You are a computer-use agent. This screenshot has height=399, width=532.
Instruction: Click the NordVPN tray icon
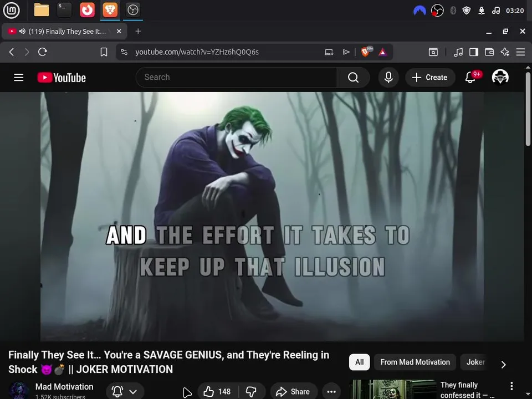click(420, 11)
